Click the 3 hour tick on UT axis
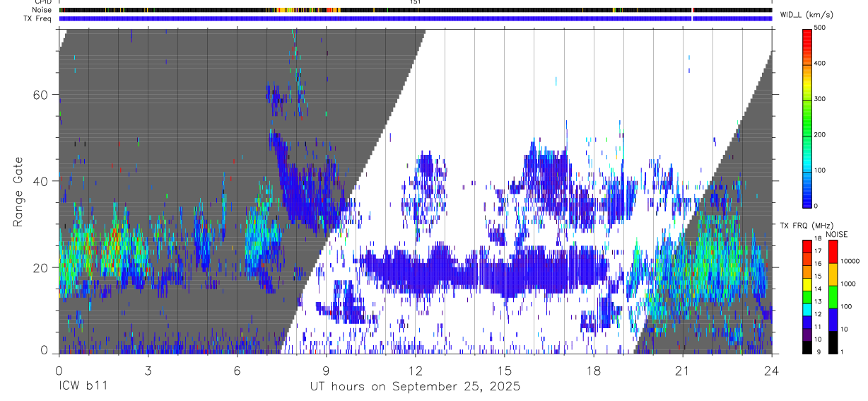Viewport: 868px width, 401px height. 148,371
